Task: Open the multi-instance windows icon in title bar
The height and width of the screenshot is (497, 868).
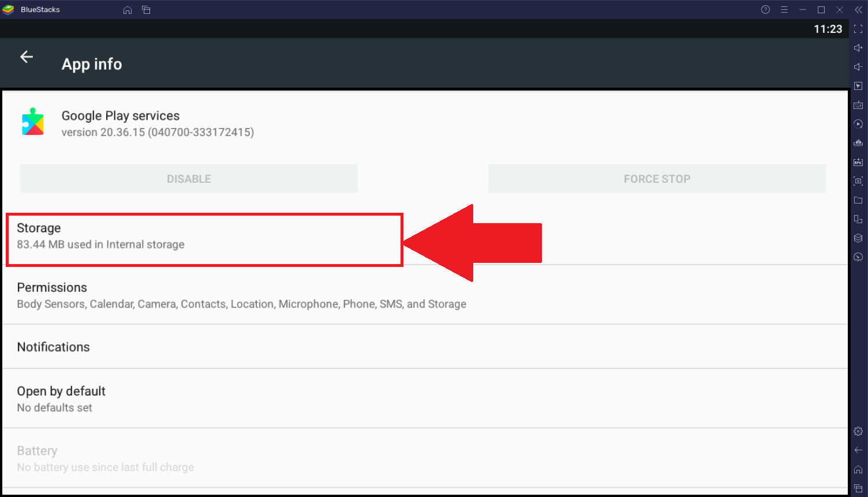Action: (x=146, y=10)
